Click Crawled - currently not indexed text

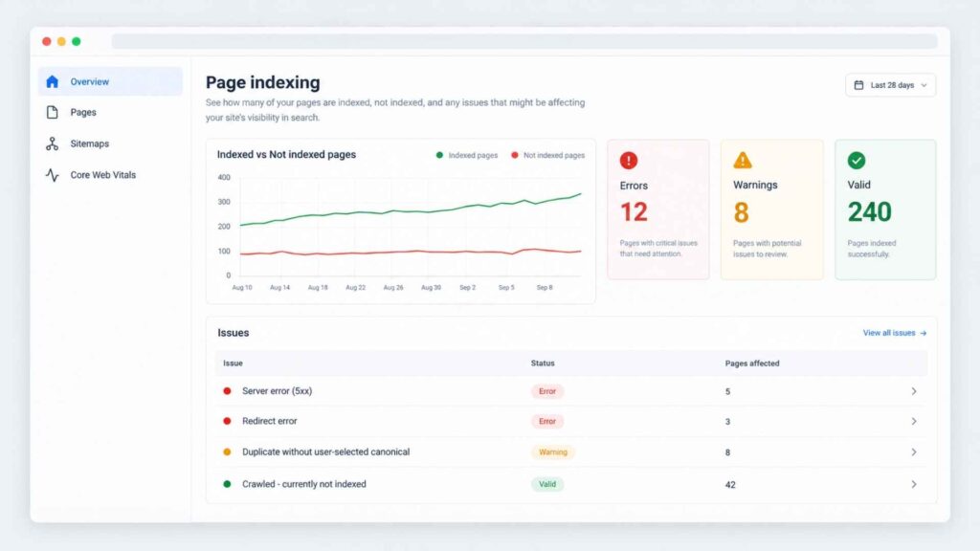[303, 484]
